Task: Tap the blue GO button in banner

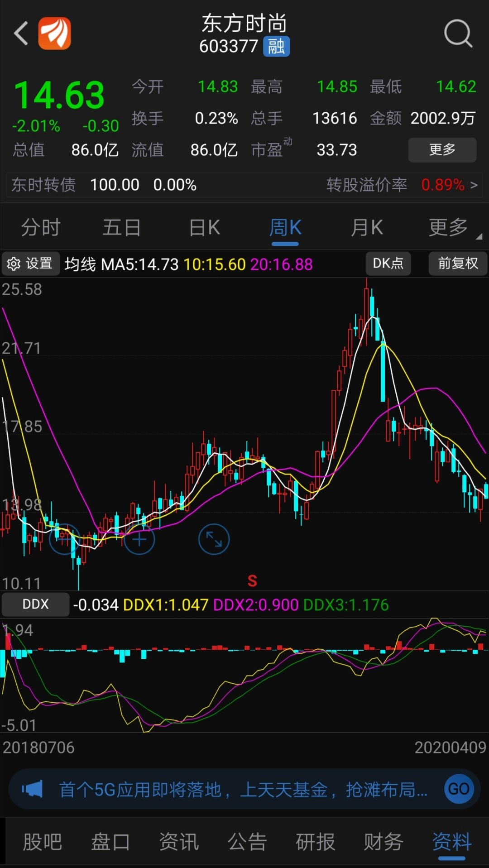Action: click(459, 789)
